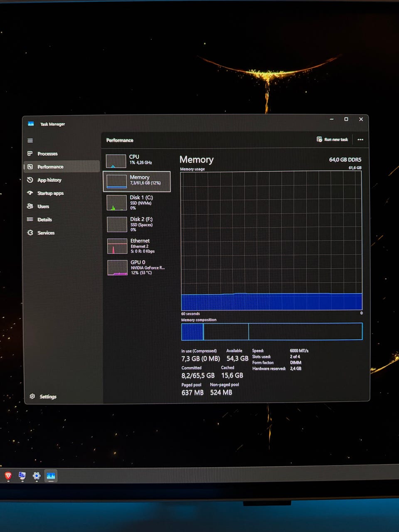Click the Run new task button
The width and height of the screenshot is (399, 532).
pos(332,140)
